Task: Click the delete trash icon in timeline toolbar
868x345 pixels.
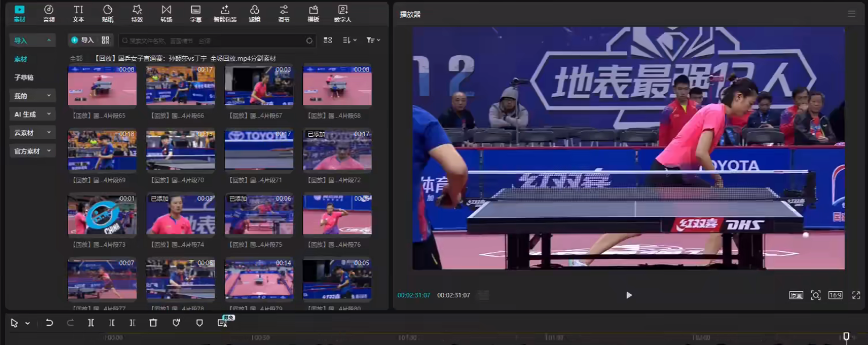Action: click(153, 323)
